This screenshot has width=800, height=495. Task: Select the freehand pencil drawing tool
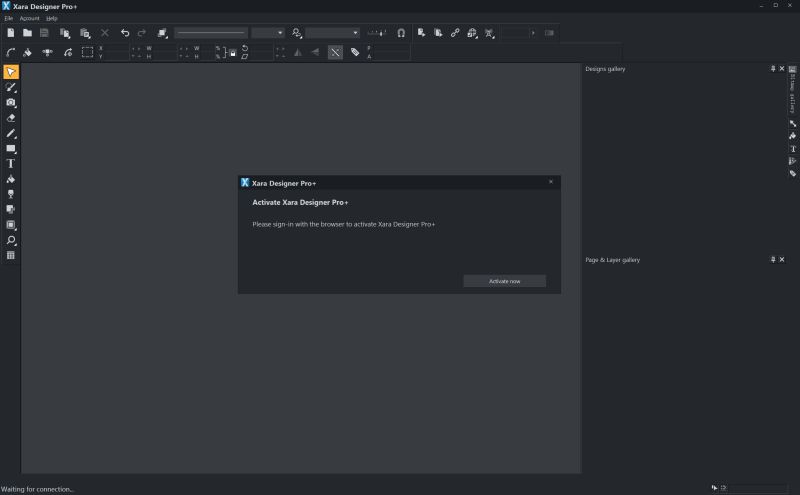pos(11,133)
